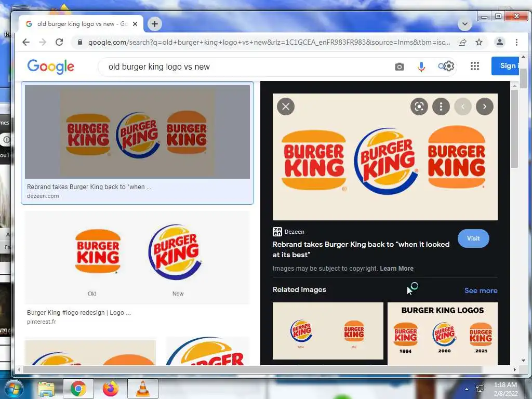Open related image with two small logos
Viewport: 532px width, 399px height.
[x=328, y=331]
